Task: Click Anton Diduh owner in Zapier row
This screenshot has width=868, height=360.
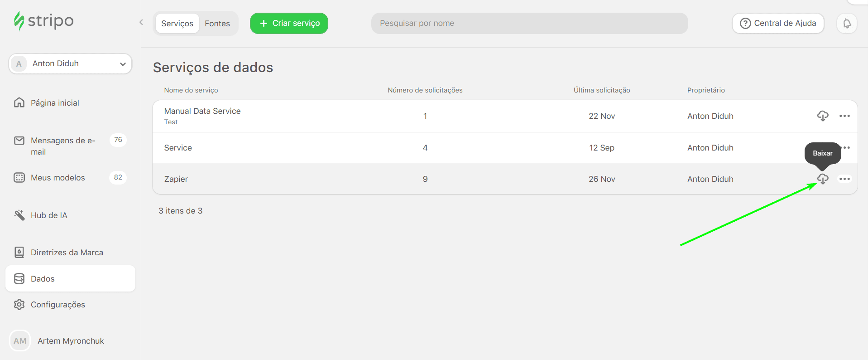Action: (710, 179)
